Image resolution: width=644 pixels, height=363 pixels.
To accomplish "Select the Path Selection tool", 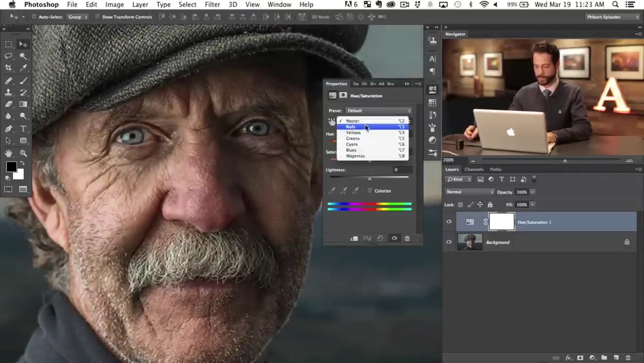I will pyautogui.click(x=9, y=141).
